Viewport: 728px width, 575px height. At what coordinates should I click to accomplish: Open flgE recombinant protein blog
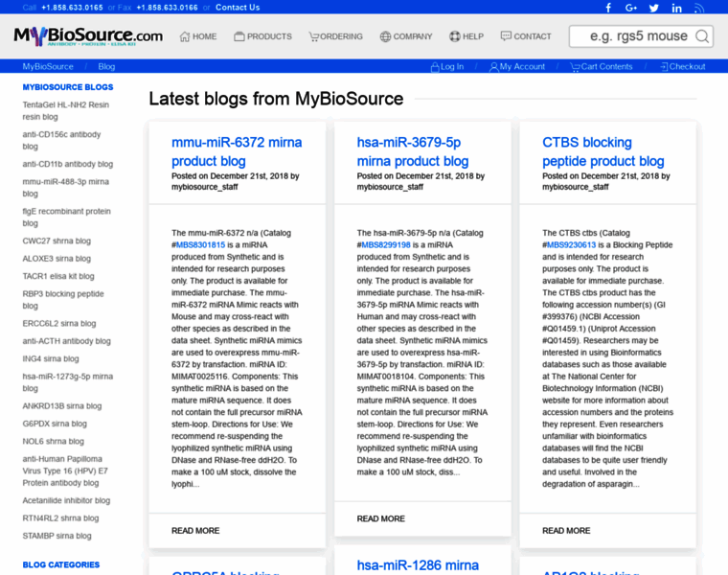pos(66,218)
